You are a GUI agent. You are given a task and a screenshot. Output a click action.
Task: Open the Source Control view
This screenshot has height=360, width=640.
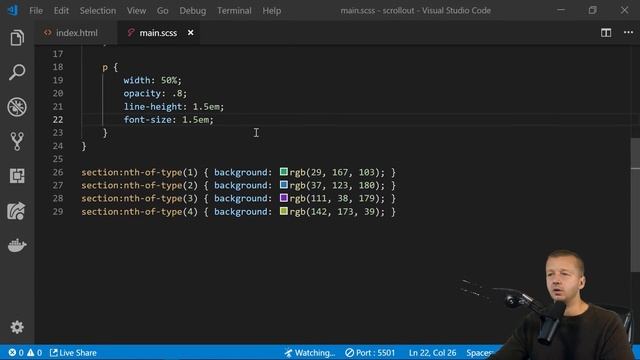[x=17, y=141]
